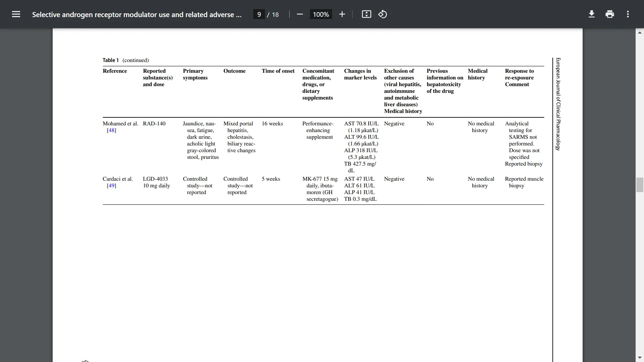The height and width of the screenshot is (362, 644).
Task: Click the zoom out minus icon
Action: [300, 14]
